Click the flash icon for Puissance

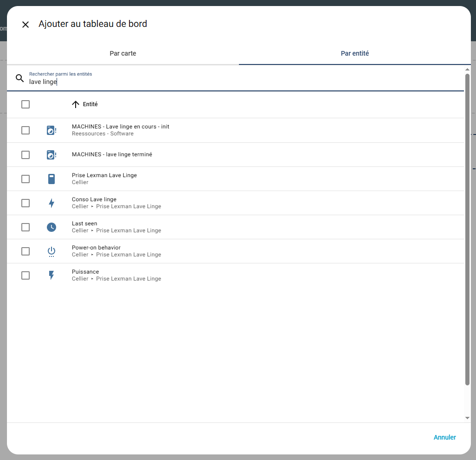click(51, 275)
